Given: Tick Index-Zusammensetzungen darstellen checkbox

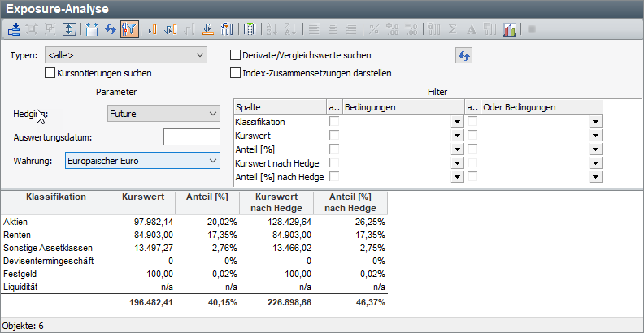Looking at the screenshot, I should tap(236, 72).
